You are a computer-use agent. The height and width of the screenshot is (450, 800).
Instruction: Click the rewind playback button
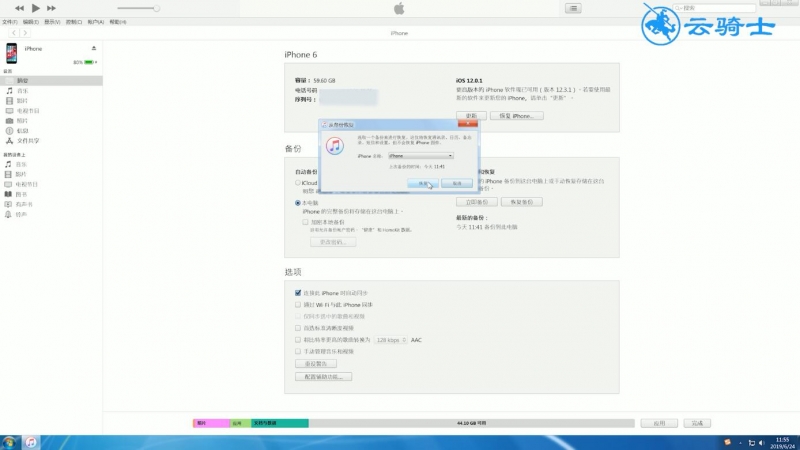(19, 8)
